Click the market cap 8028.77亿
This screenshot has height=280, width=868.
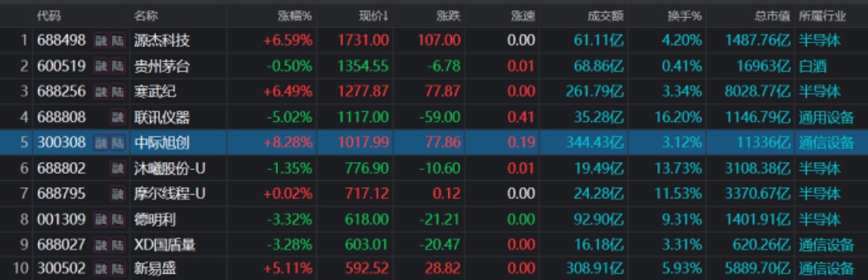[758, 92]
